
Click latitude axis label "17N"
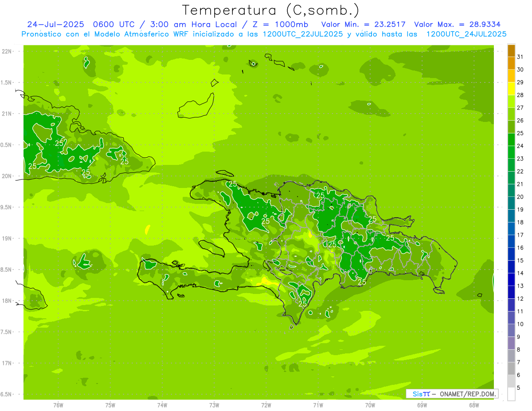[7, 363]
